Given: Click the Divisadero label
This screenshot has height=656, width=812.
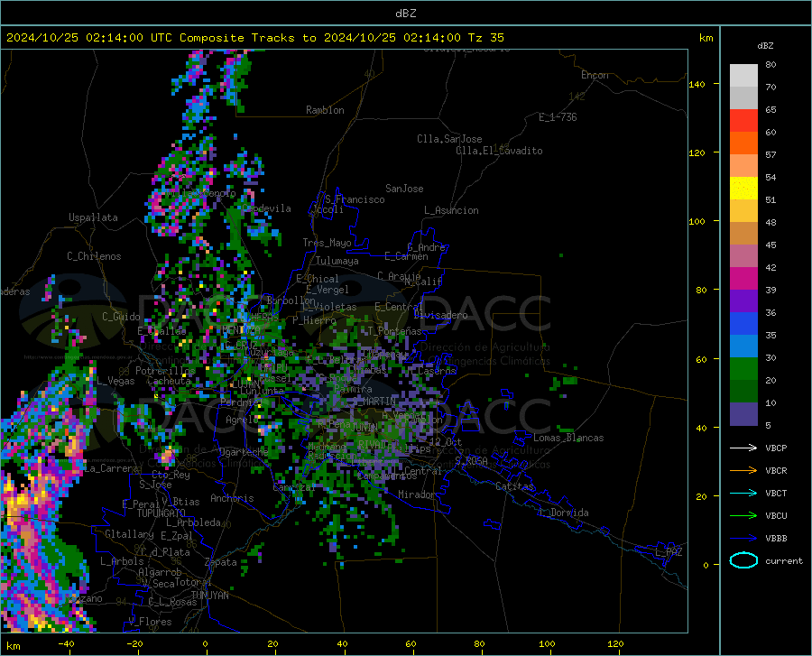Looking at the screenshot, I should pos(440,315).
